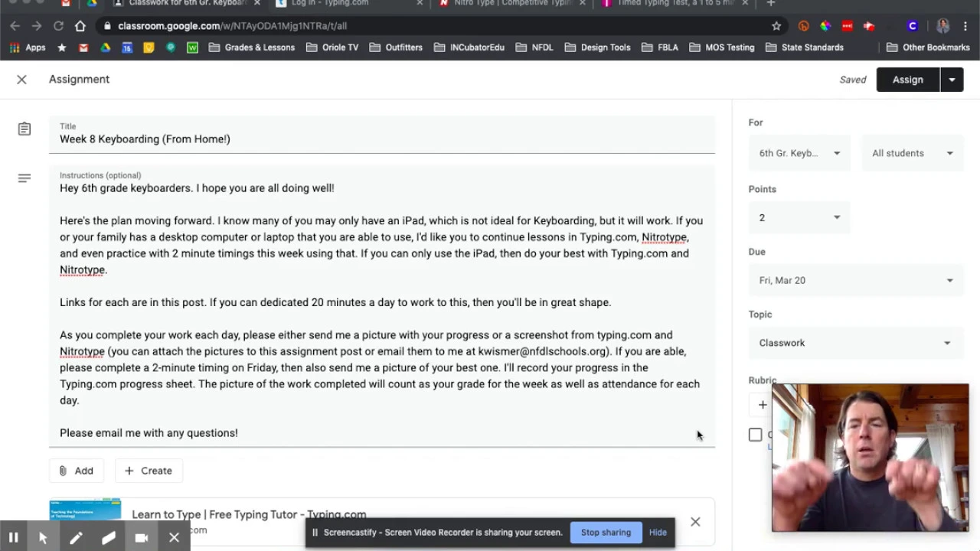Viewport: 980px width, 551px height.
Task: Open the Chrome profile avatar
Action: (x=942, y=26)
